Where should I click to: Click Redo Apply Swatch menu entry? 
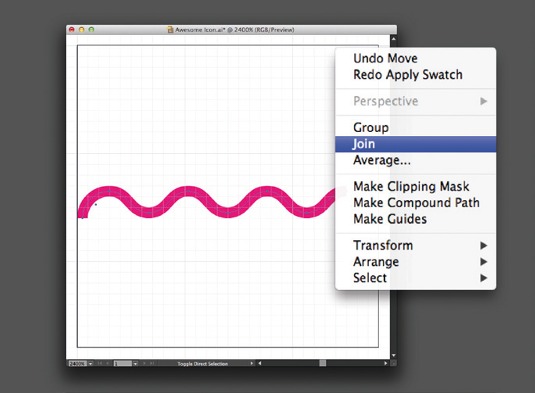[x=408, y=75]
